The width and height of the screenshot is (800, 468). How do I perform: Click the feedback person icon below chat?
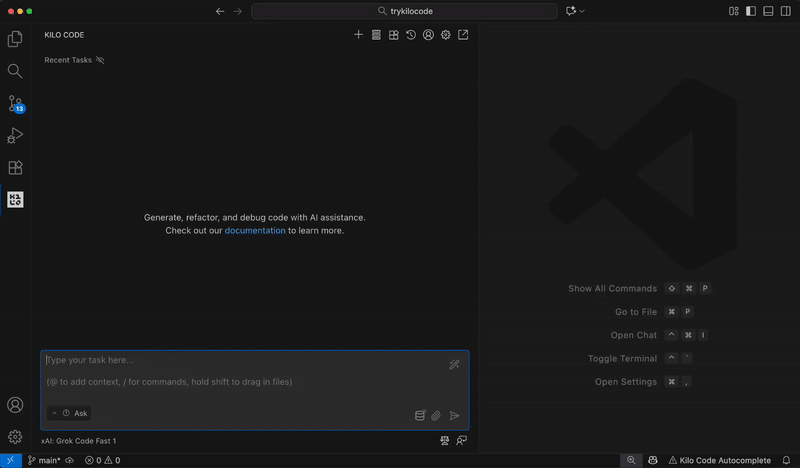[x=461, y=440]
